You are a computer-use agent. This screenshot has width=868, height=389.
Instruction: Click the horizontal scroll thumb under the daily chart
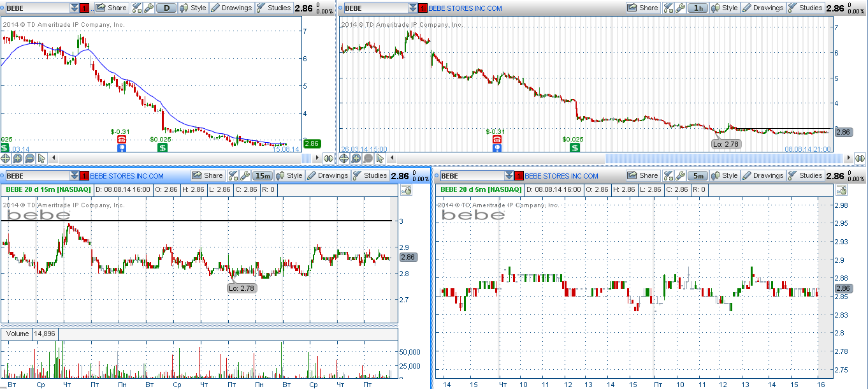pyautogui.click(x=305, y=158)
